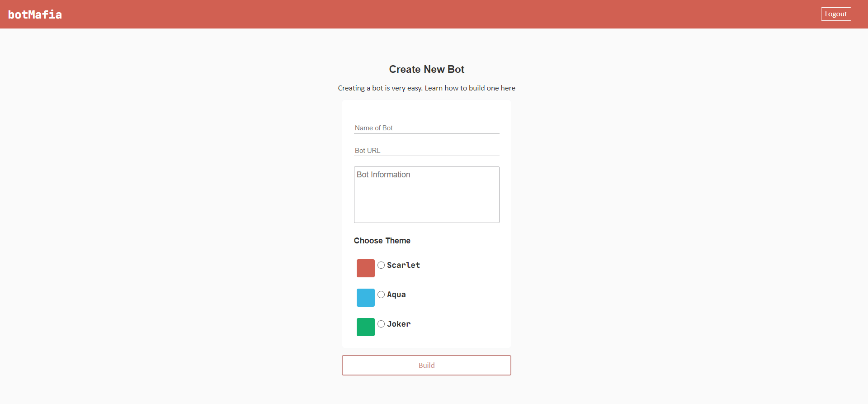This screenshot has width=868, height=404.
Task: Click the 'Aqua' theme label text
Action: point(396,295)
